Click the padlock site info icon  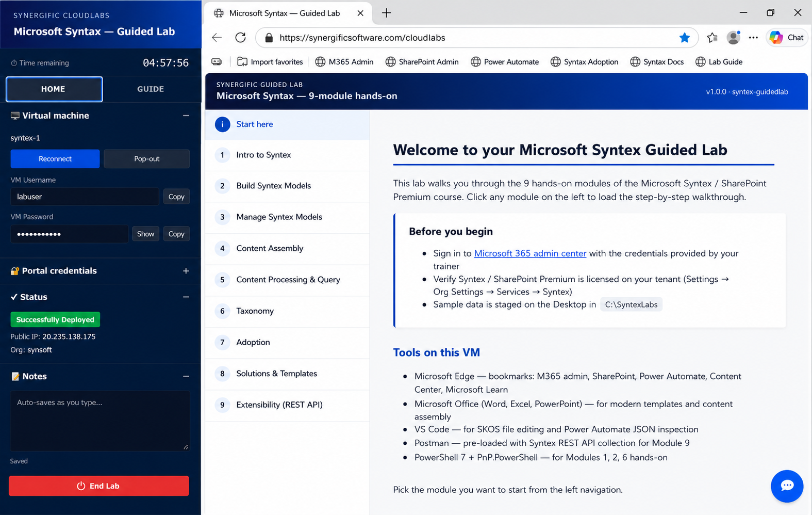tap(269, 38)
